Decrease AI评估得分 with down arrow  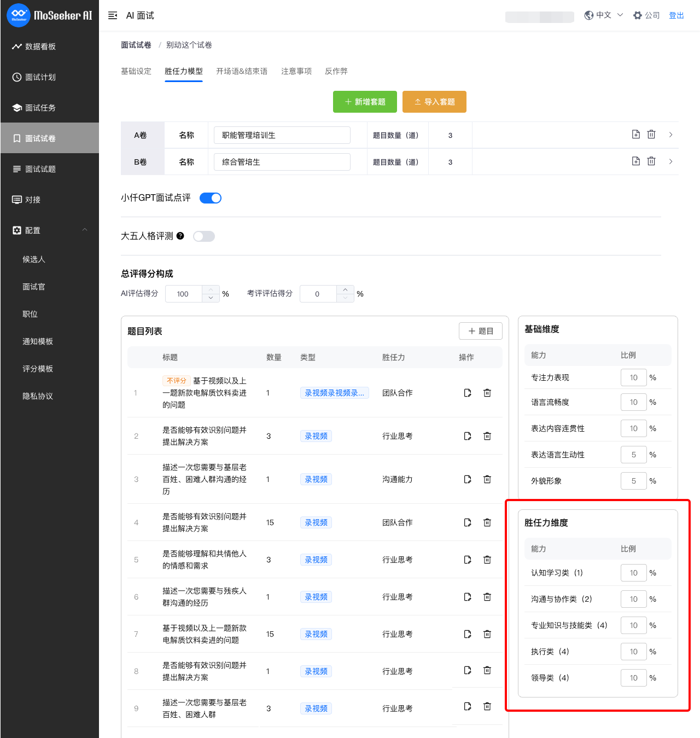pos(211,298)
